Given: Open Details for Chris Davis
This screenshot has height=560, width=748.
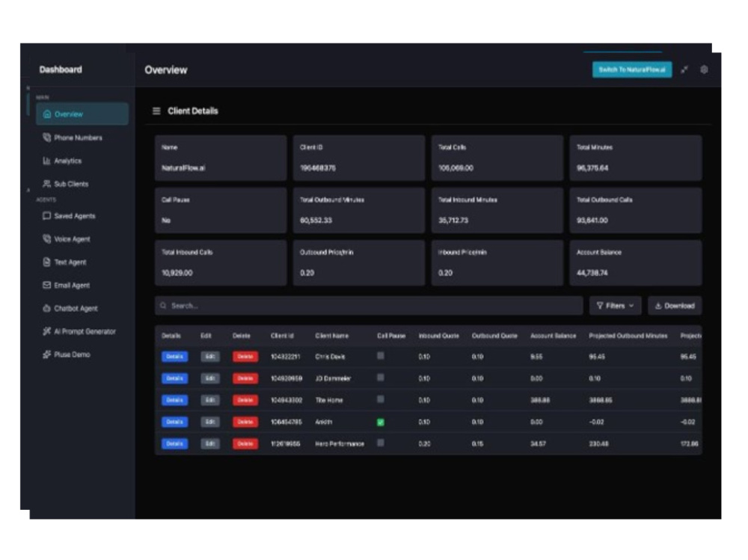Looking at the screenshot, I should coord(174,357).
